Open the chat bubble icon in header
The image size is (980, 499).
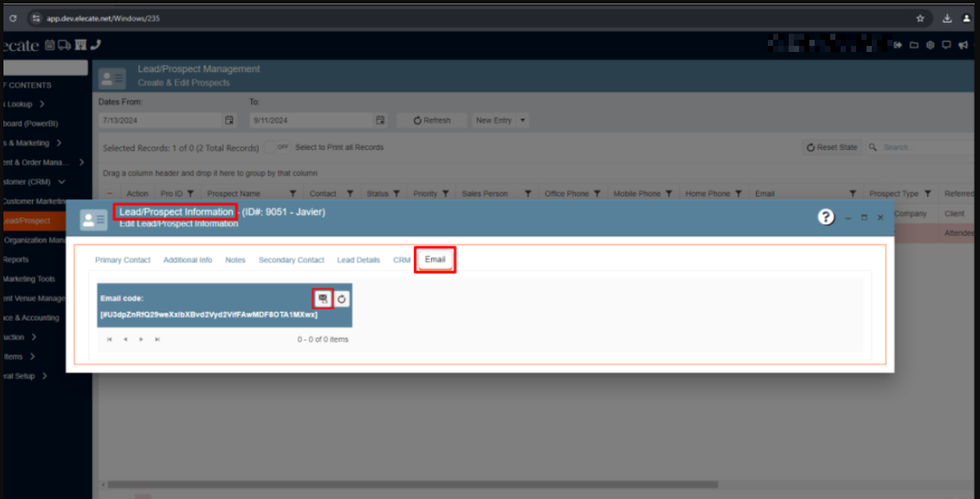tap(946, 45)
